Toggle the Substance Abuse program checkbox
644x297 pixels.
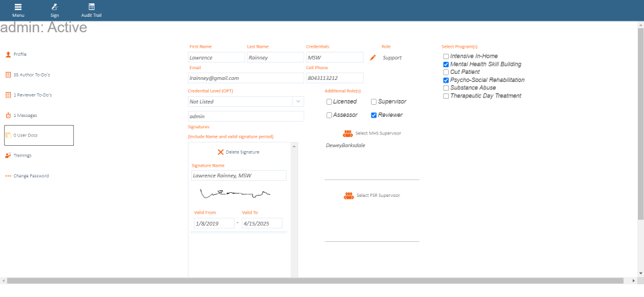point(446,88)
